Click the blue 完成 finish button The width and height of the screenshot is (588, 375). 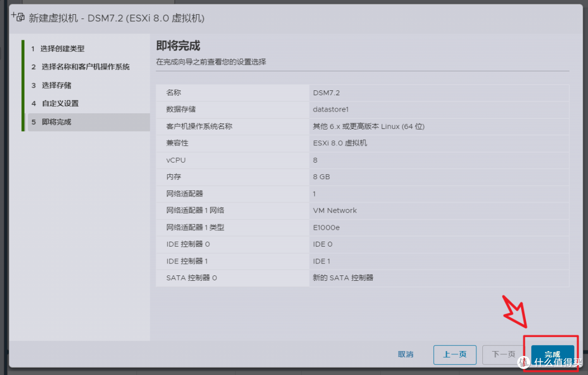(x=553, y=354)
